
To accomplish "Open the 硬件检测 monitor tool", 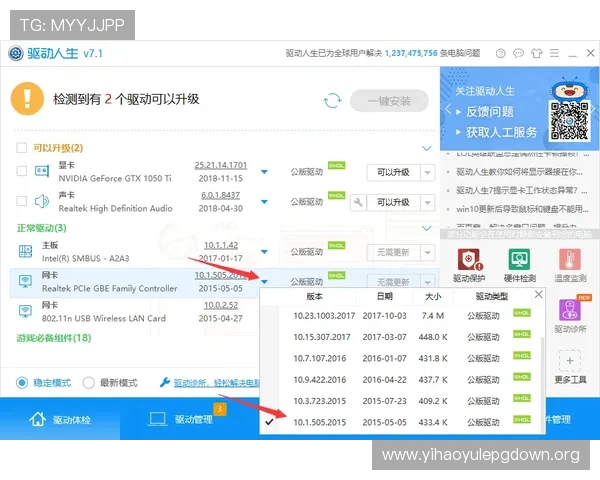I will 519,260.
